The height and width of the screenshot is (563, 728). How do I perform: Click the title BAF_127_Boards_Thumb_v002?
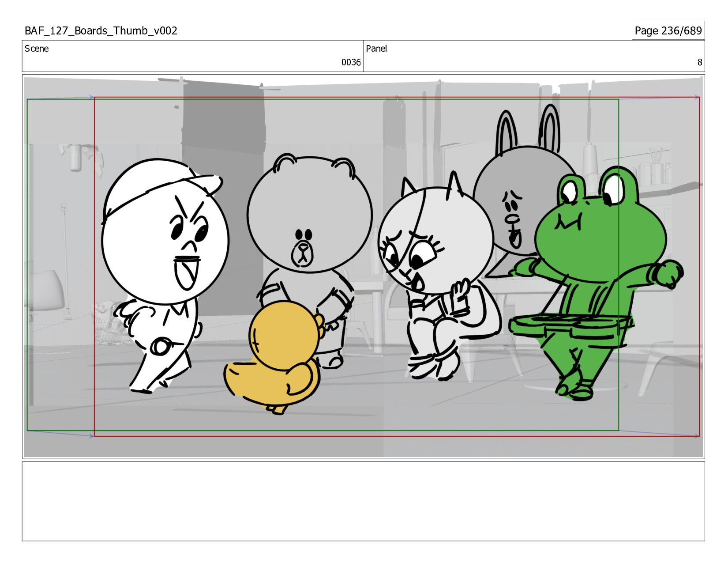(x=101, y=30)
